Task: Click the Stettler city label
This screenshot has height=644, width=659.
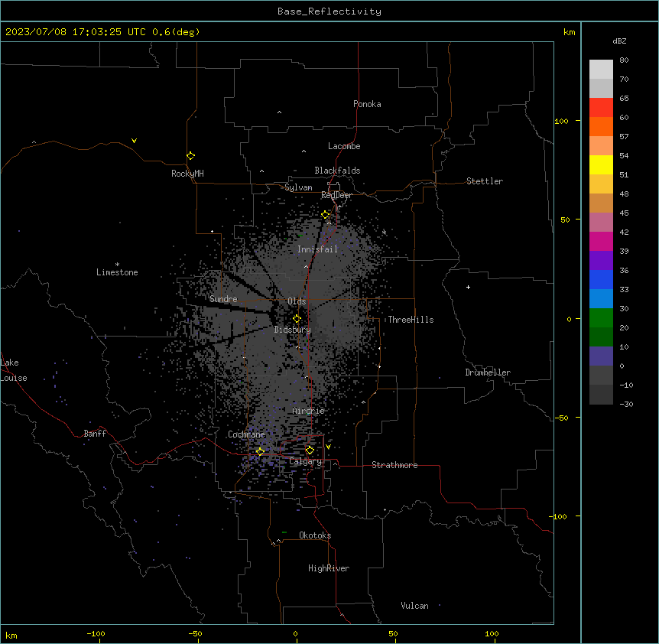Action: (485, 181)
